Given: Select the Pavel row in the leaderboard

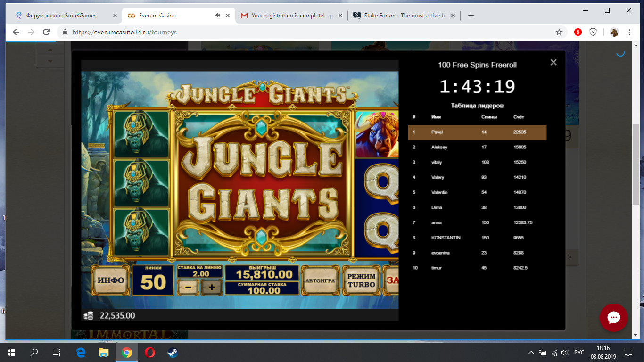Looking at the screenshot, I should [x=477, y=132].
